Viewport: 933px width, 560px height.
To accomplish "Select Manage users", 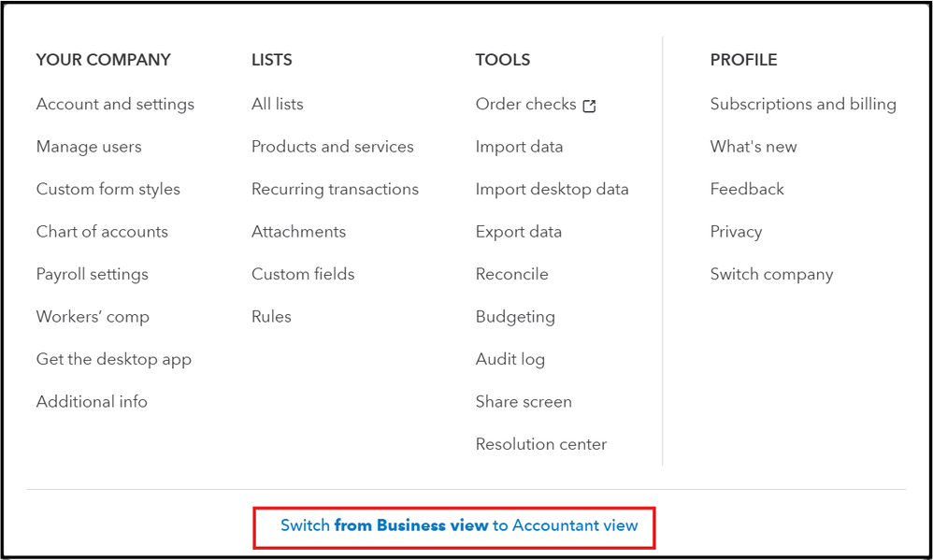I will pyautogui.click(x=89, y=147).
